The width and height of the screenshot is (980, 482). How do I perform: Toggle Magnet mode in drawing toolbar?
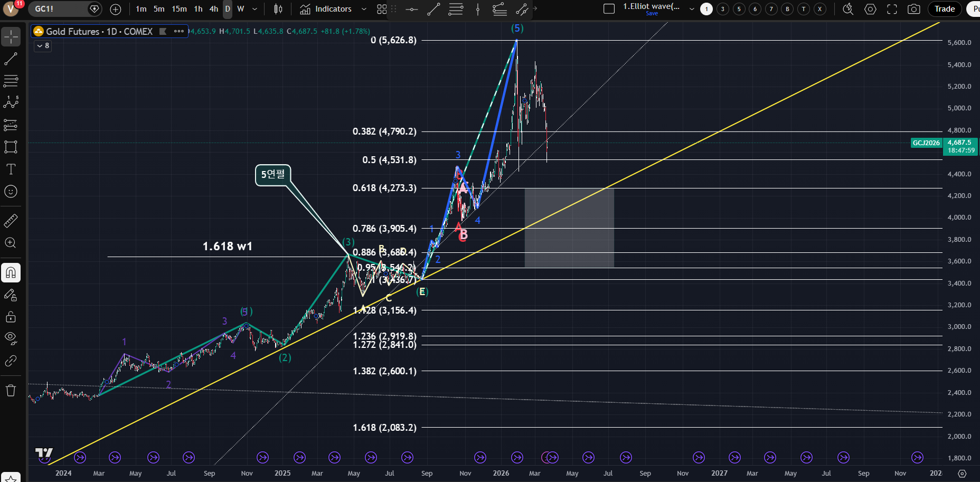tap(11, 273)
